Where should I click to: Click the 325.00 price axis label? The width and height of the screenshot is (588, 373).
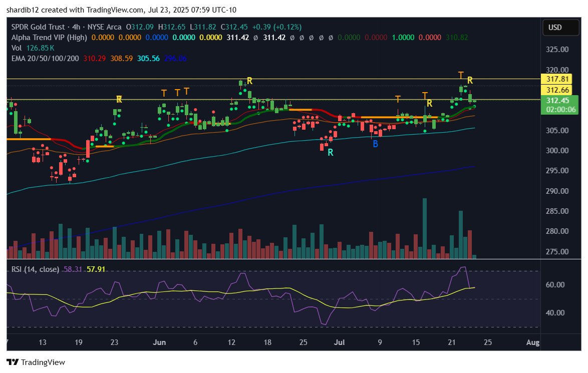tap(557, 50)
